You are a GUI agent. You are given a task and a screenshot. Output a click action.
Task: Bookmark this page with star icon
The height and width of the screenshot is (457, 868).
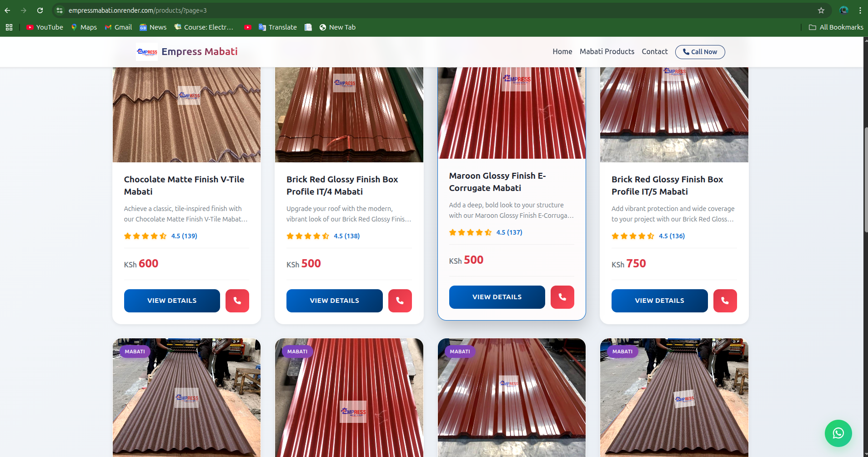pyautogui.click(x=821, y=10)
